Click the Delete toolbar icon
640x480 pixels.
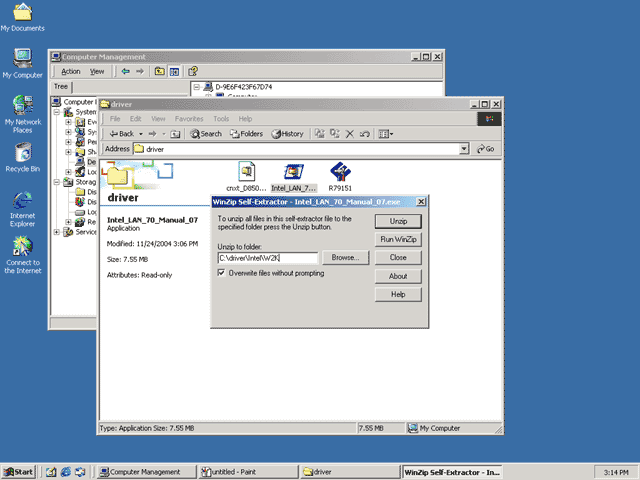[350, 134]
